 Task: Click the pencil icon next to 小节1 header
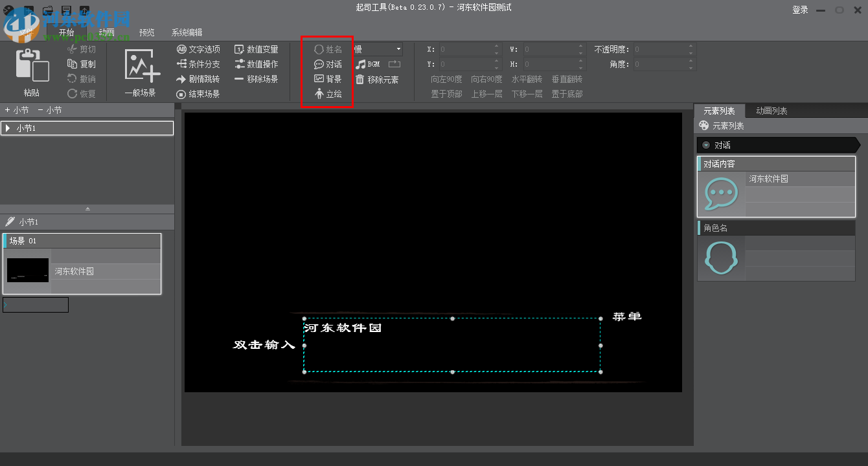10,222
